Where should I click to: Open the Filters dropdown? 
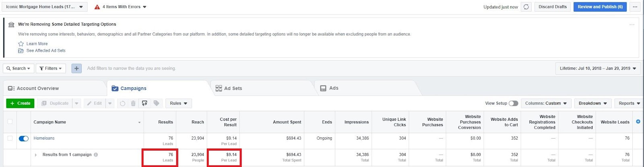[x=51, y=68]
